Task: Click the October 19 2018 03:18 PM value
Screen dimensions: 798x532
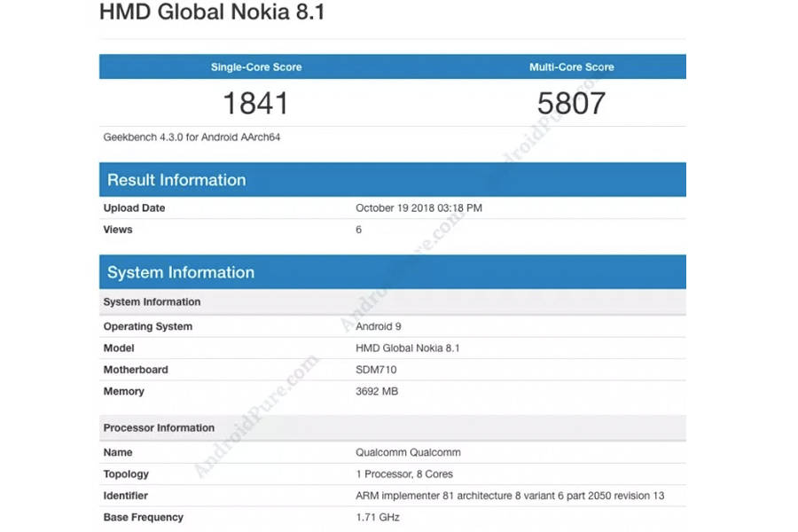Action: pos(419,207)
